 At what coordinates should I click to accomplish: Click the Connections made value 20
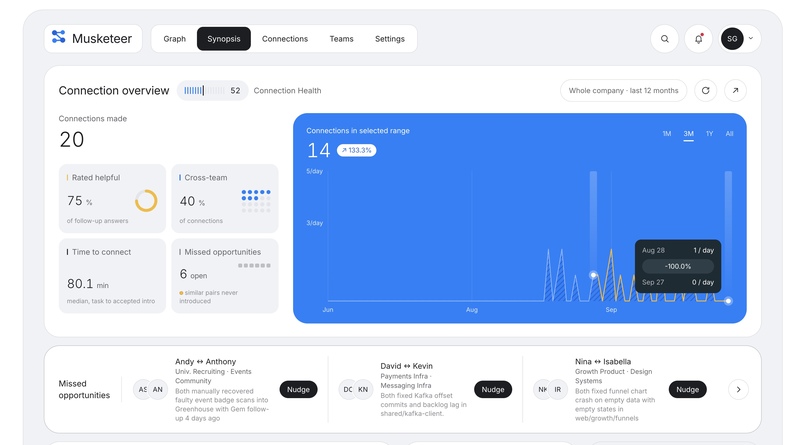click(71, 140)
